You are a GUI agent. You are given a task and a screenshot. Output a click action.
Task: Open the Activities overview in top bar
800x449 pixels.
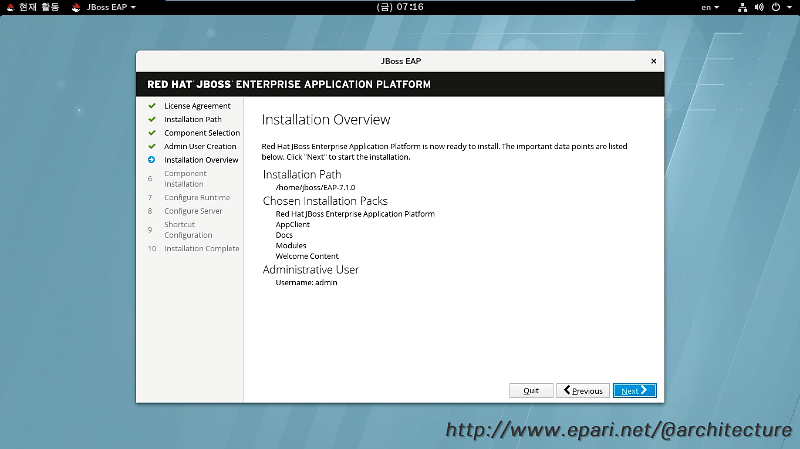(33, 7)
